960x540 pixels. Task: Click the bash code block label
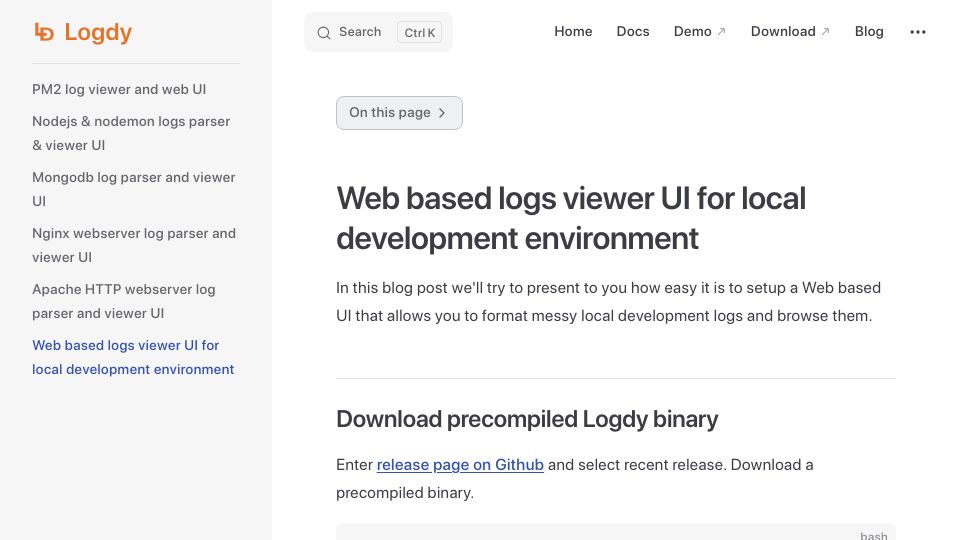click(x=874, y=536)
